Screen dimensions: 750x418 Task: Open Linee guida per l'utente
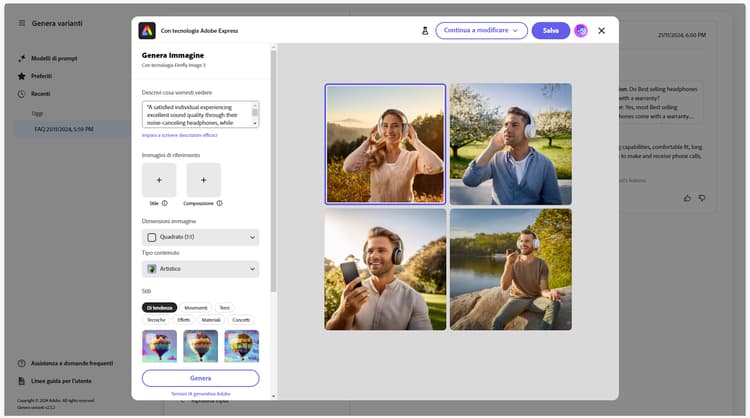(61, 381)
